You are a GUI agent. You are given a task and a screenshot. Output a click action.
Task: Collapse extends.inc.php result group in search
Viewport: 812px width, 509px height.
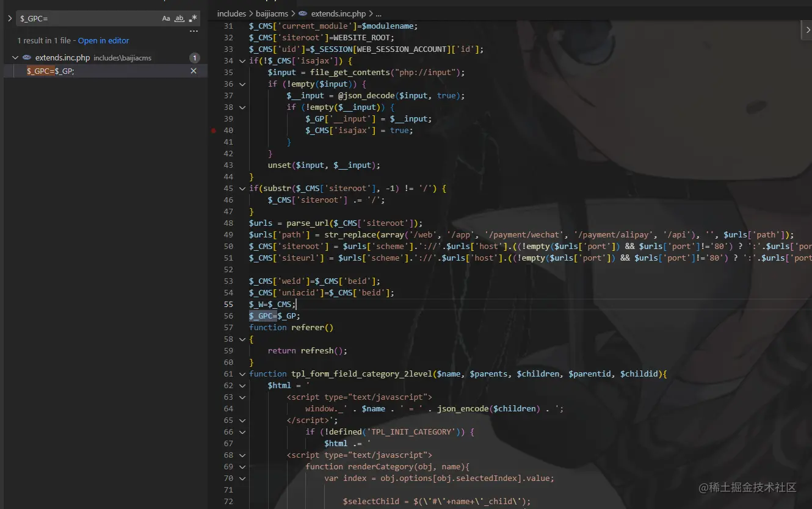coord(15,58)
